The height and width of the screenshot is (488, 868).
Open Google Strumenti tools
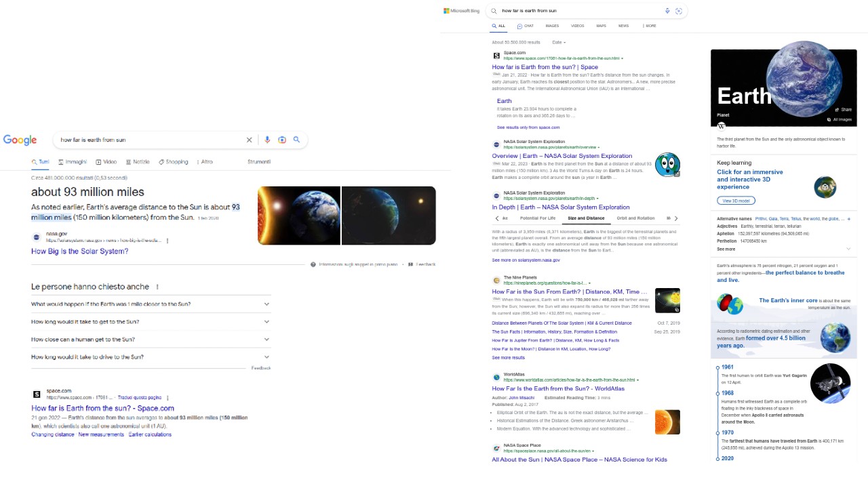click(x=259, y=162)
